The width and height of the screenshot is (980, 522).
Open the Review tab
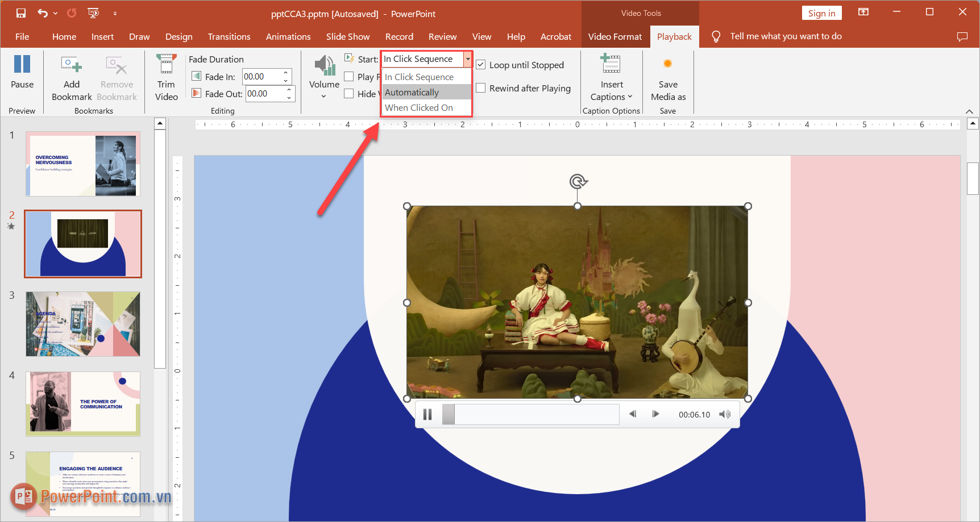pos(442,36)
